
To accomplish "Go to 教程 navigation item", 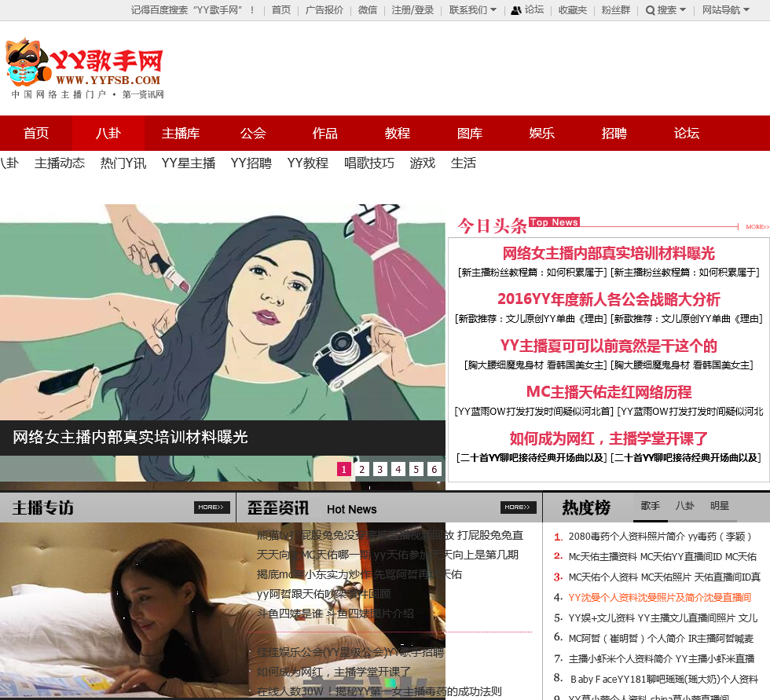I will (398, 133).
